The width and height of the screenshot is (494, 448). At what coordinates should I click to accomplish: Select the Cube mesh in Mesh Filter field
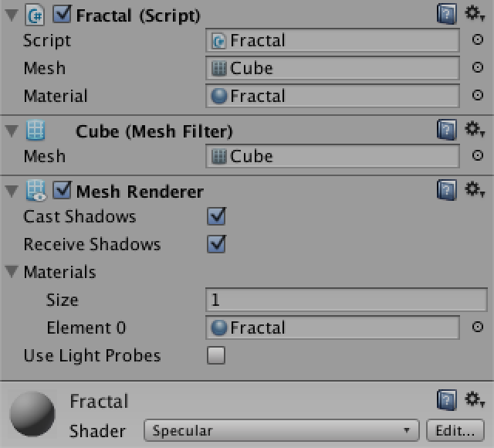[333, 156]
